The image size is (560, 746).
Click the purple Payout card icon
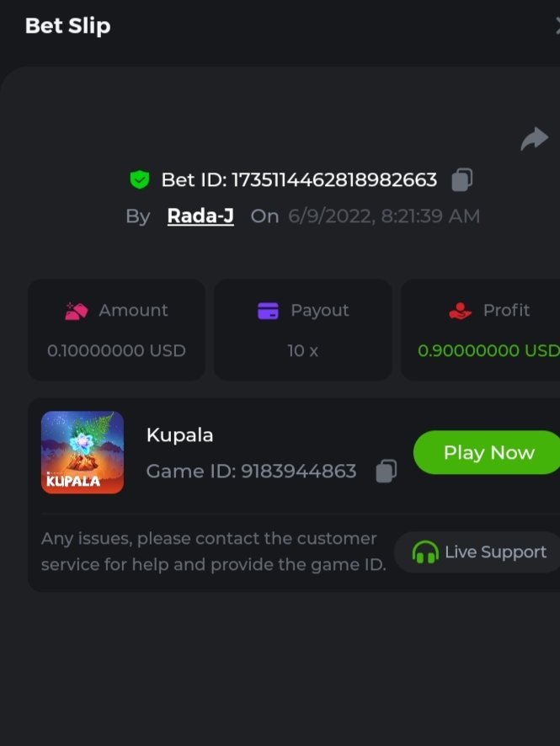coord(268,311)
